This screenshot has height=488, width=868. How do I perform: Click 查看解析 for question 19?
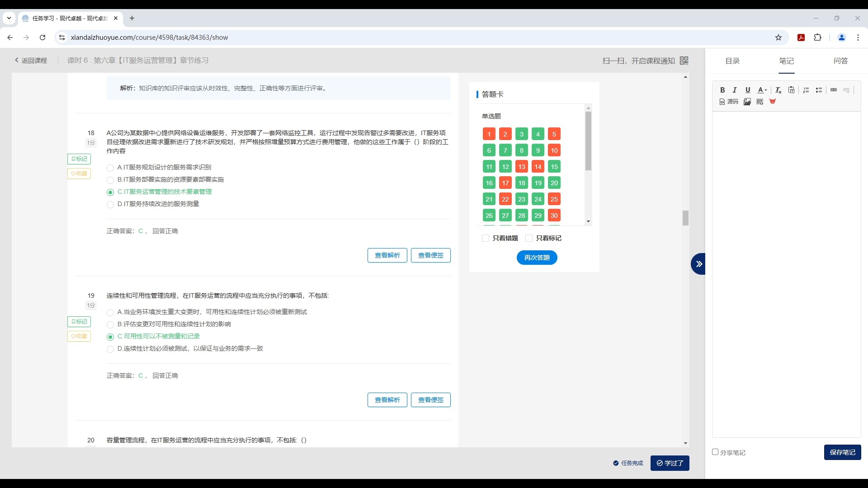click(x=387, y=400)
